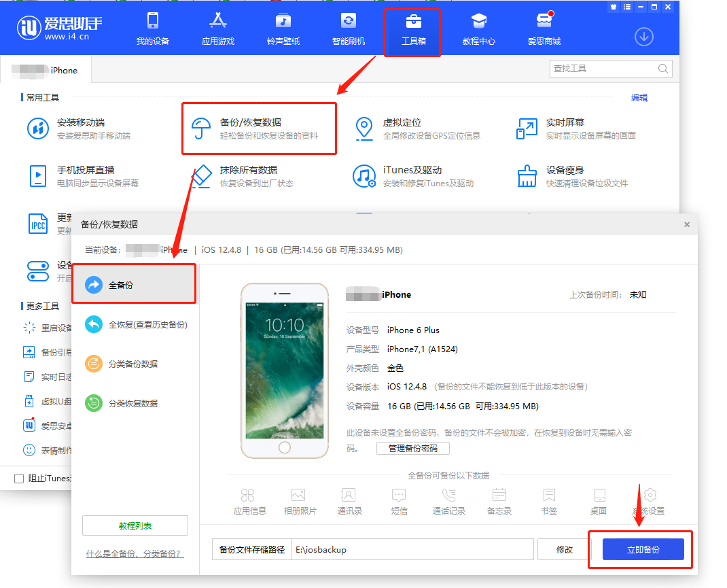Click the skin shirt icon in title bar

[614, 7]
